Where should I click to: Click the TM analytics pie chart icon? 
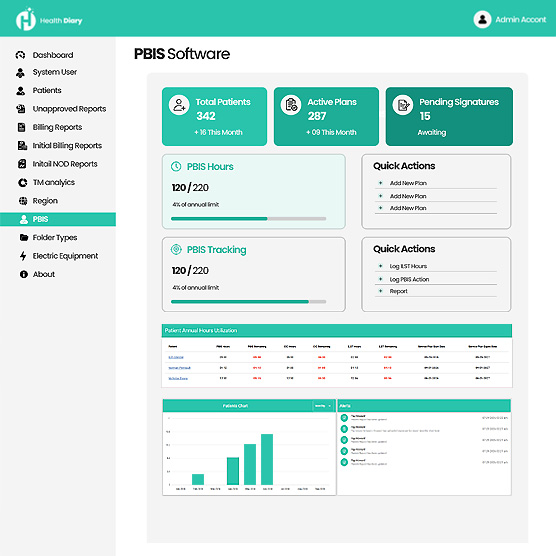pyautogui.click(x=22, y=183)
